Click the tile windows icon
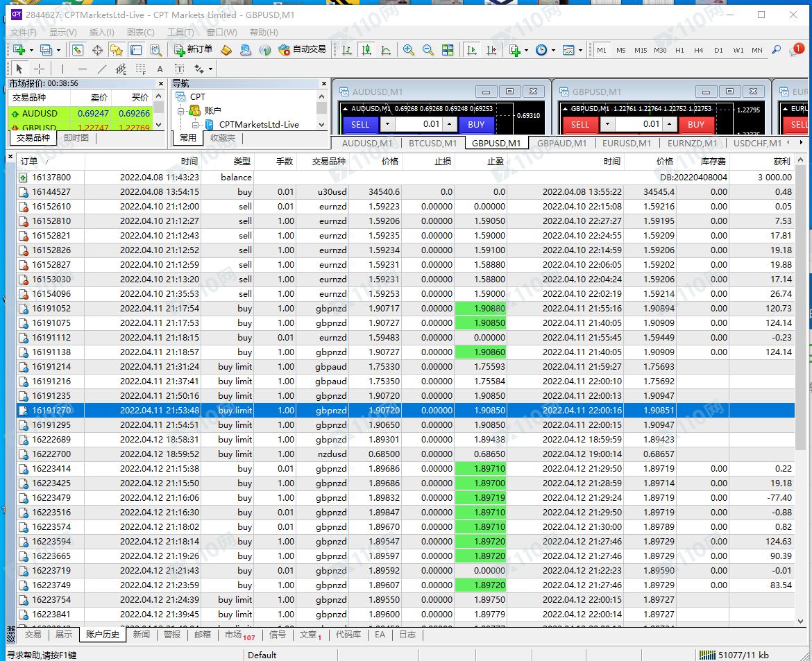The height and width of the screenshot is (661, 812). (x=448, y=50)
